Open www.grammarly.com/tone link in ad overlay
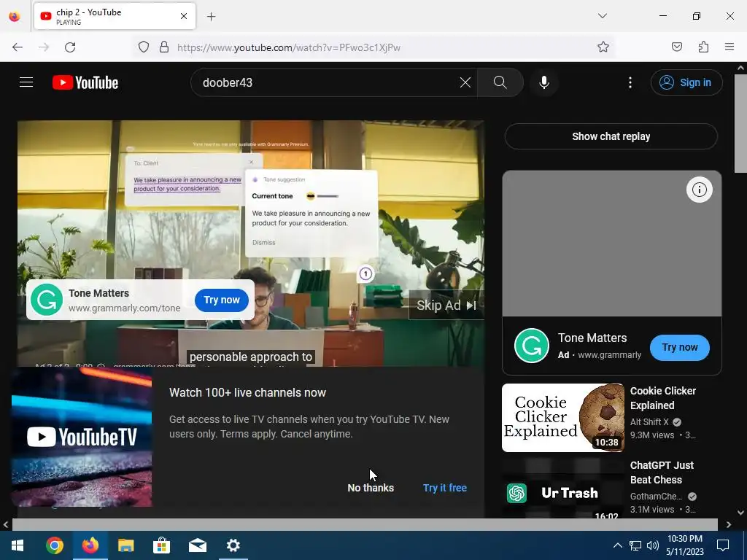The image size is (747, 560). pyautogui.click(x=124, y=308)
